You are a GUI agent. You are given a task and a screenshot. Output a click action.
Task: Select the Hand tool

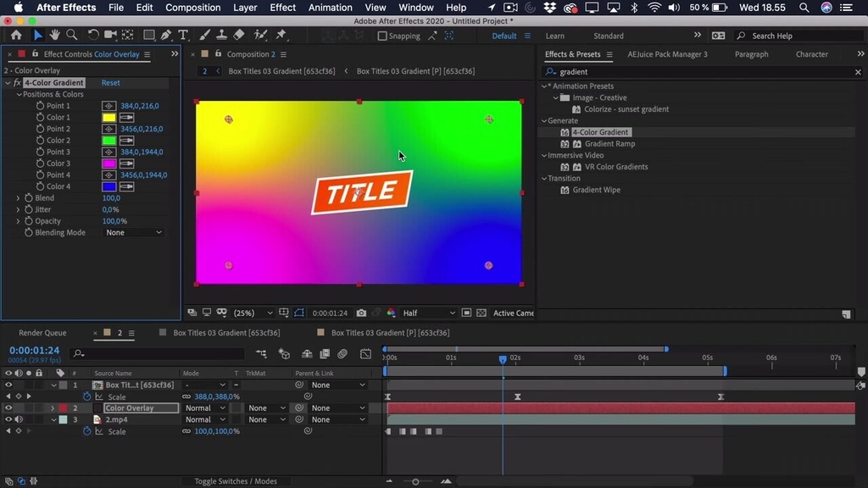[x=54, y=36]
